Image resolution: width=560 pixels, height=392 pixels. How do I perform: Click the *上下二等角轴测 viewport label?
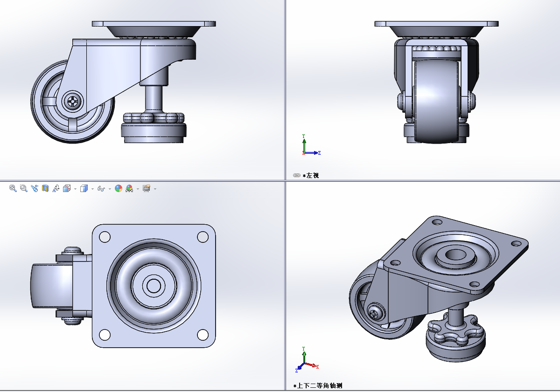pyautogui.click(x=318, y=386)
